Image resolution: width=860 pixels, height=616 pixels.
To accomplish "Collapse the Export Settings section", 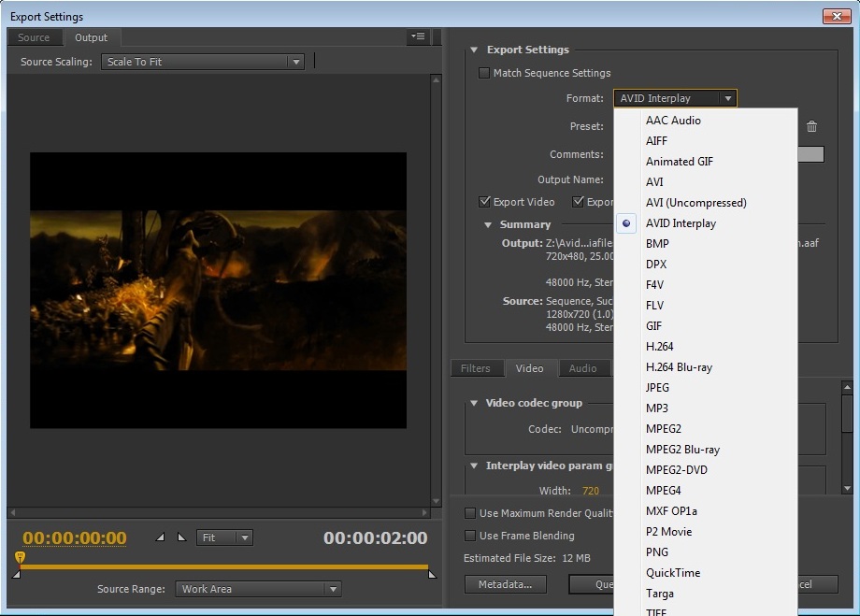I will pyautogui.click(x=474, y=50).
